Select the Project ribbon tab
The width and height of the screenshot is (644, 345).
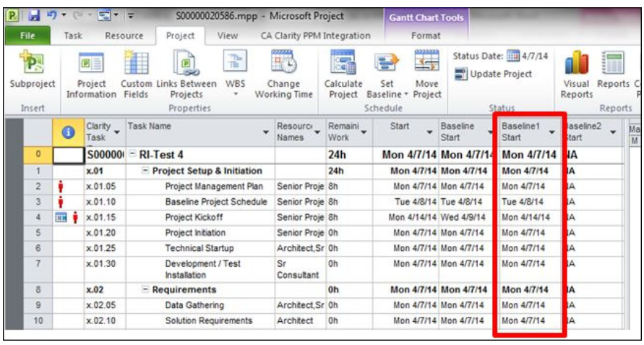tap(180, 35)
